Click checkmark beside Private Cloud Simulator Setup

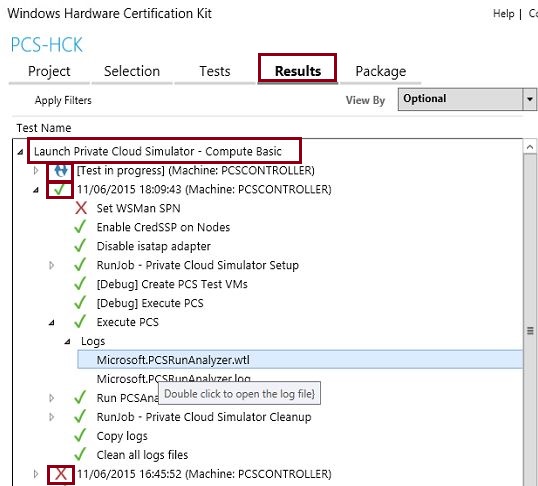tap(80, 264)
